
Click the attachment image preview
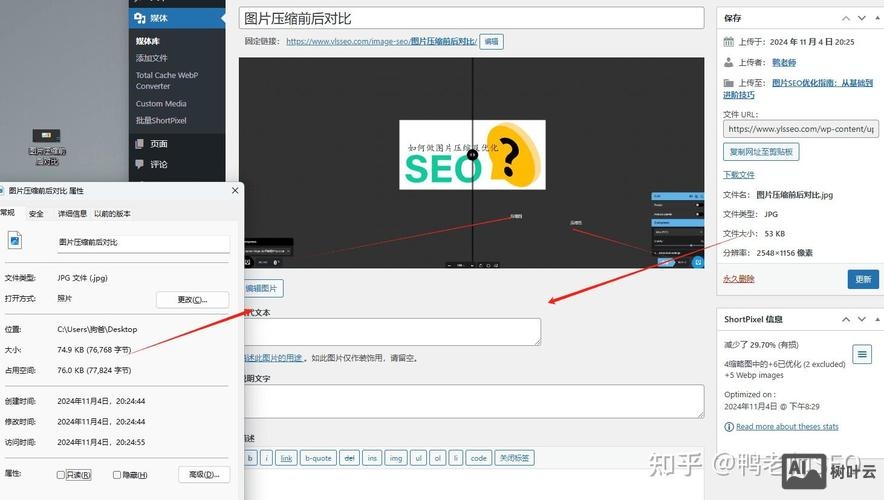click(x=471, y=162)
